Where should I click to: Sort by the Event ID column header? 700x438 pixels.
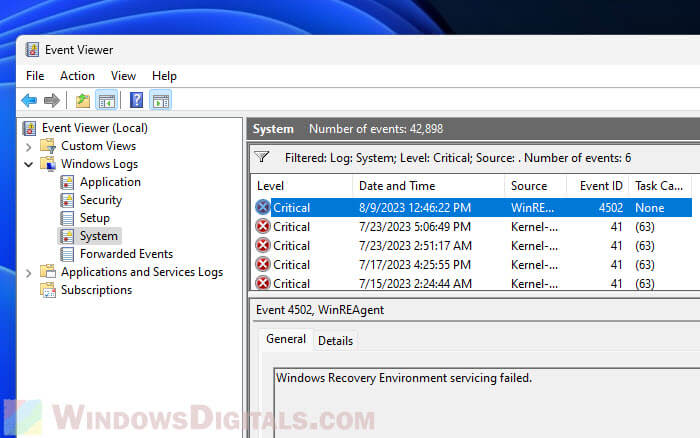(598, 186)
